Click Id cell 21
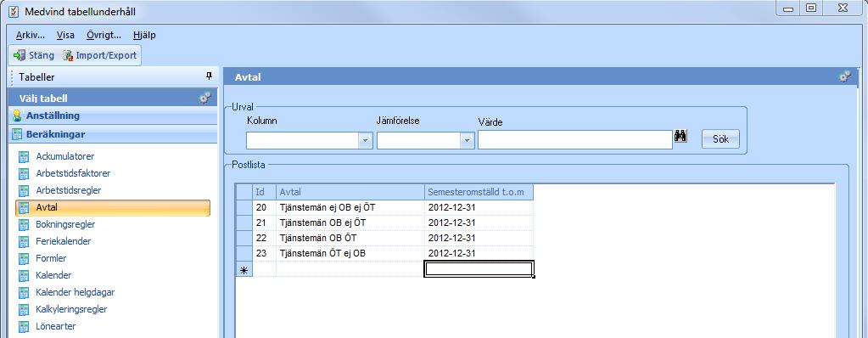 click(x=264, y=223)
